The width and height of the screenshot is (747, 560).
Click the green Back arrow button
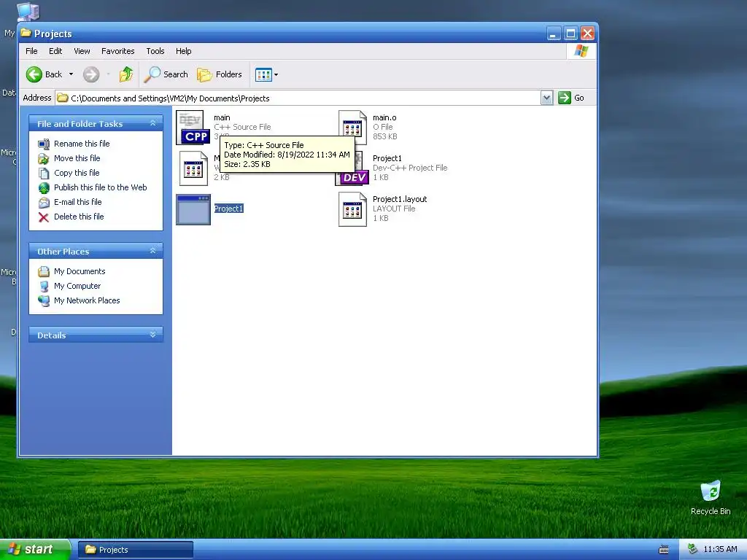click(x=34, y=74)
